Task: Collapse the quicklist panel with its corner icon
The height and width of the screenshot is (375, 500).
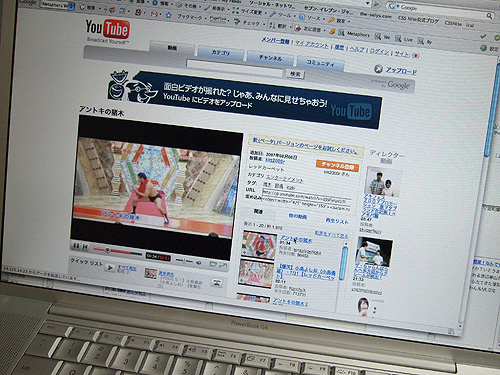Action: [217, 283]
